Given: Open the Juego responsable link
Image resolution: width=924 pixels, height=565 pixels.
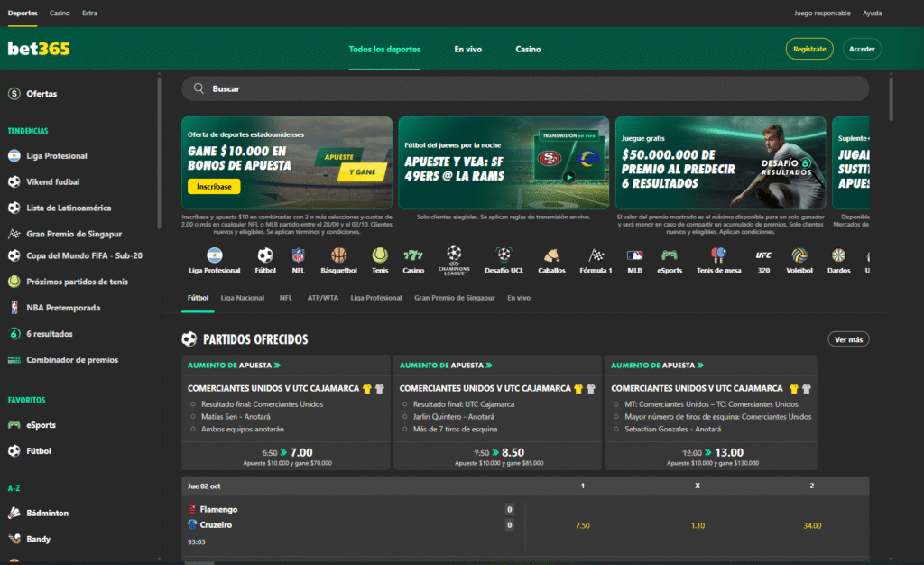Looking at the screenshot, I should (x=821, y=13).
